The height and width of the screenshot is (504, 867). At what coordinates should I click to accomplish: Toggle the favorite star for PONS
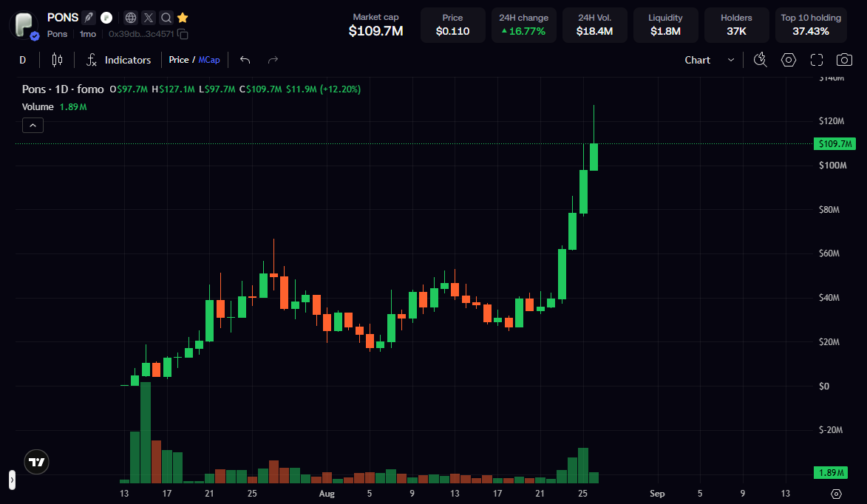coord(183,18)
